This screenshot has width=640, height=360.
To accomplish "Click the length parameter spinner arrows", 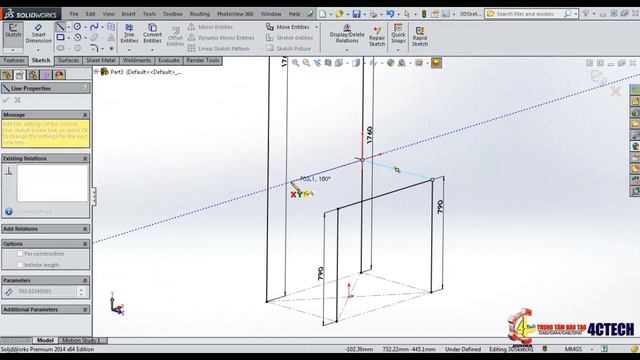I will [81, 291].
